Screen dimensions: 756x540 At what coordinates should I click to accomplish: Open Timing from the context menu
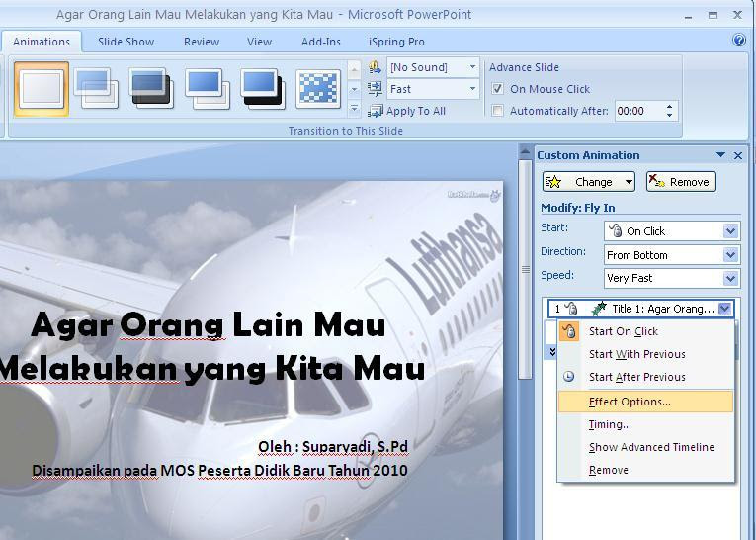[x=645, y=424]
